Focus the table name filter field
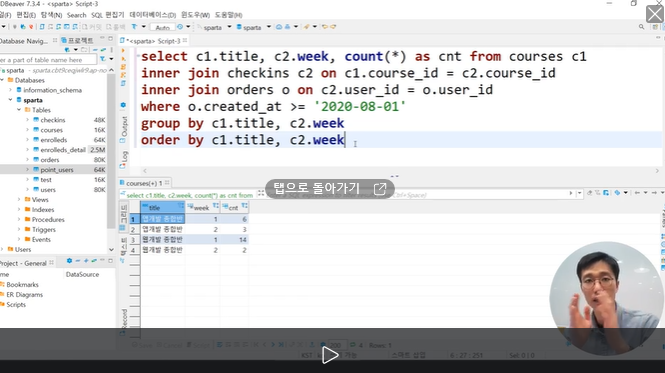Screen dimensions: 665x373 pyautogui.click(x=48, y=60)
